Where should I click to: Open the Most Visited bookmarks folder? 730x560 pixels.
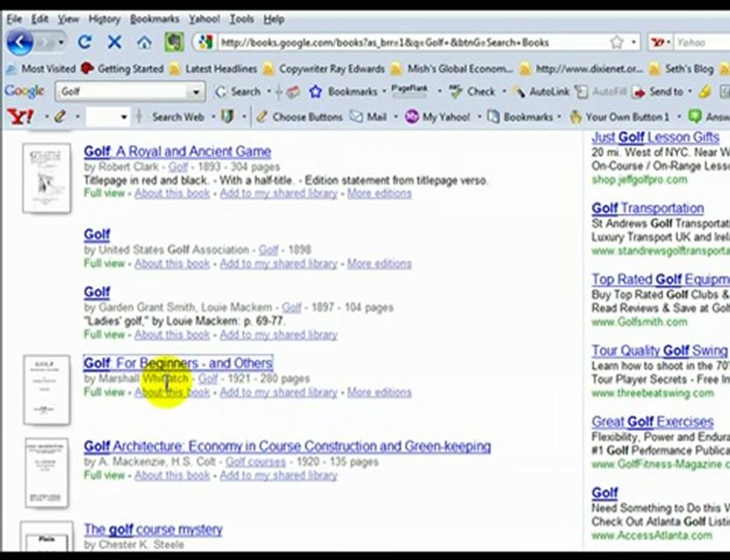pos(40,69)
